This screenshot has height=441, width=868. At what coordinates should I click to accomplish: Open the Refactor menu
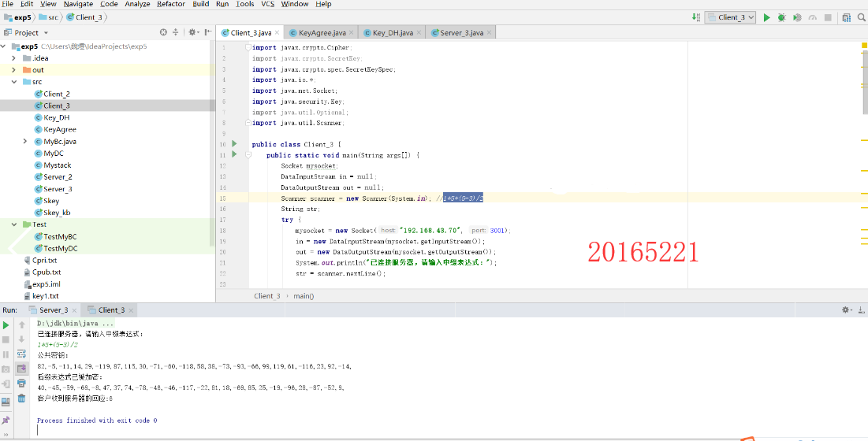(171, 4)
